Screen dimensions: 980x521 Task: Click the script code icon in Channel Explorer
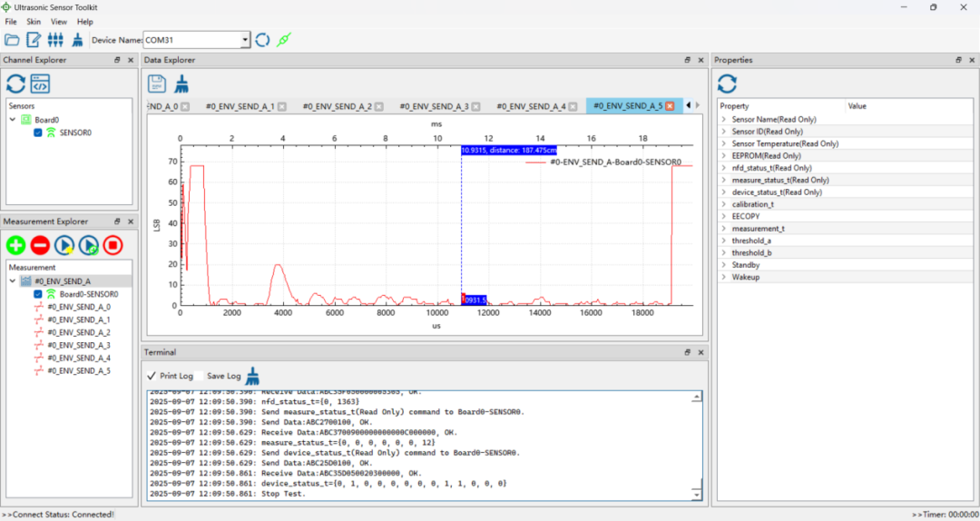click(x=40, y=84)
